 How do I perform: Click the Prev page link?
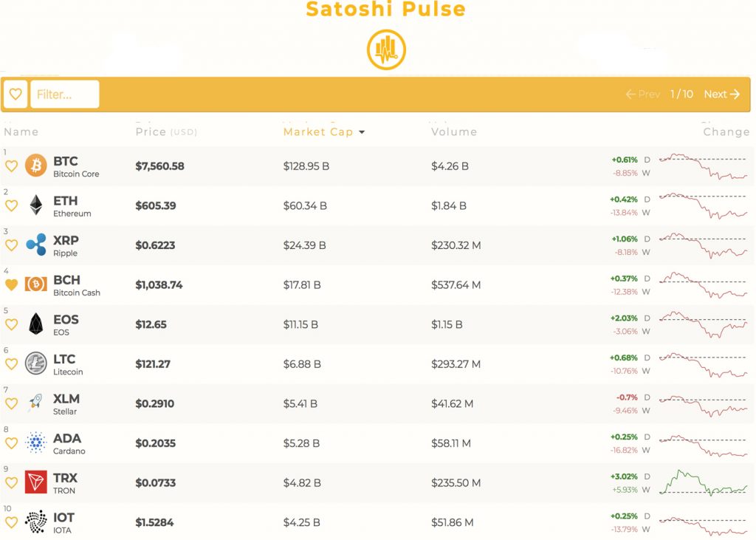coord(642,95)
